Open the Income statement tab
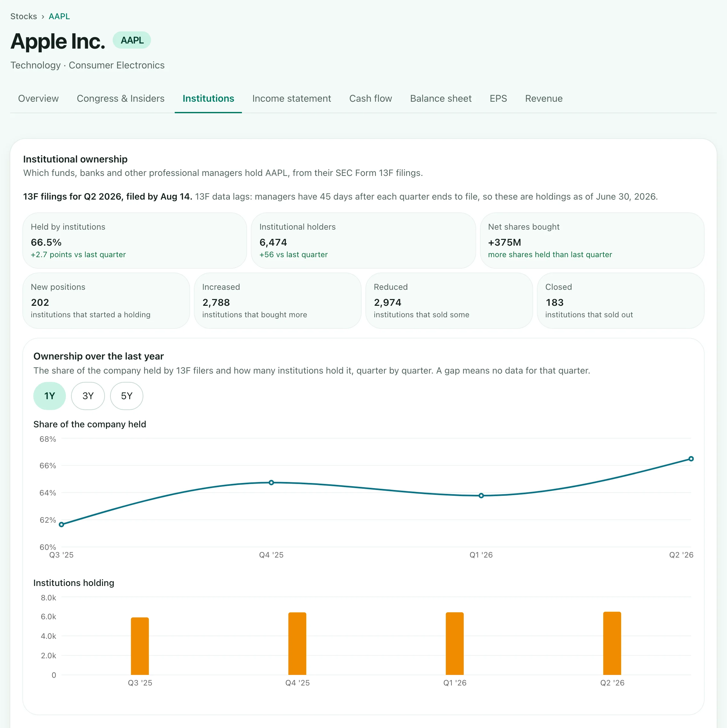The image size is (727, 728). point(292,98)
